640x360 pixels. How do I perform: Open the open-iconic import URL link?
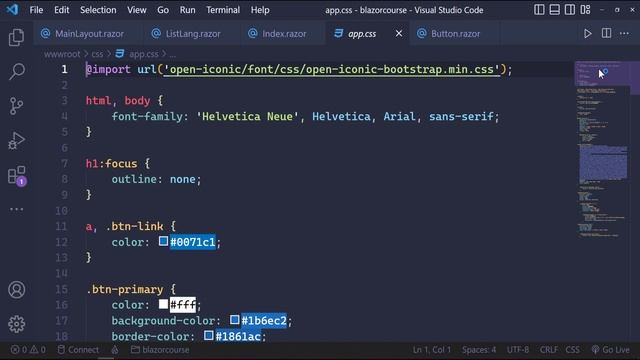click(x=332, y=69)
